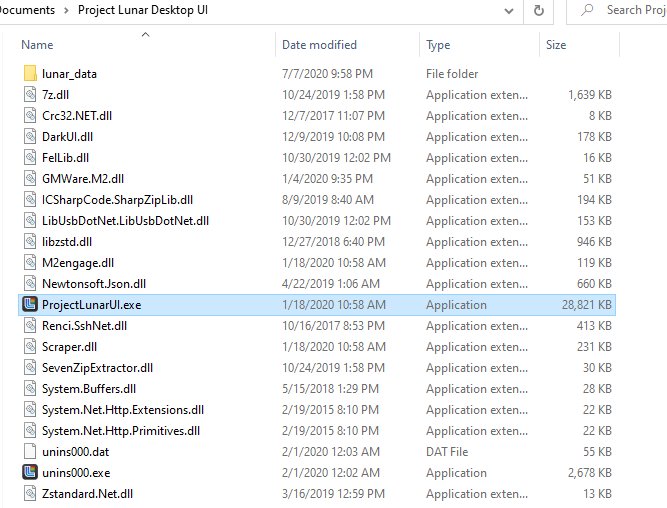The image size is (667, 508).
Task: Sort files by the Size column
Action: click(x=556, y=45)
